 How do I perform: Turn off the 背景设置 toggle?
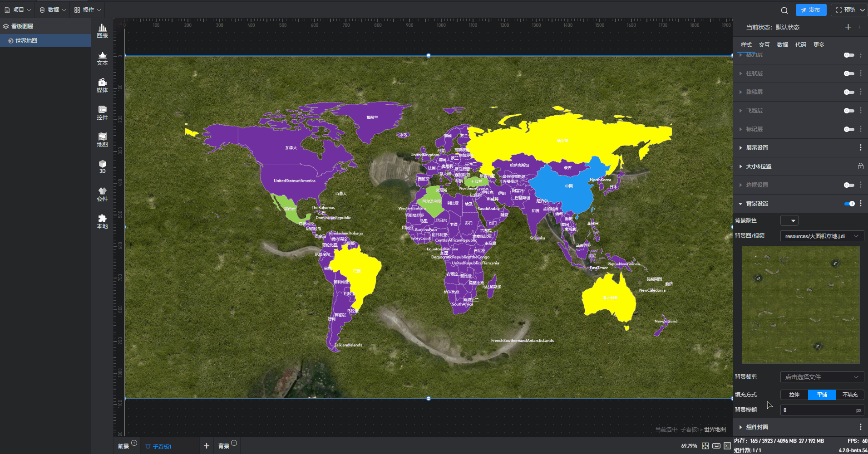point(849,204)
